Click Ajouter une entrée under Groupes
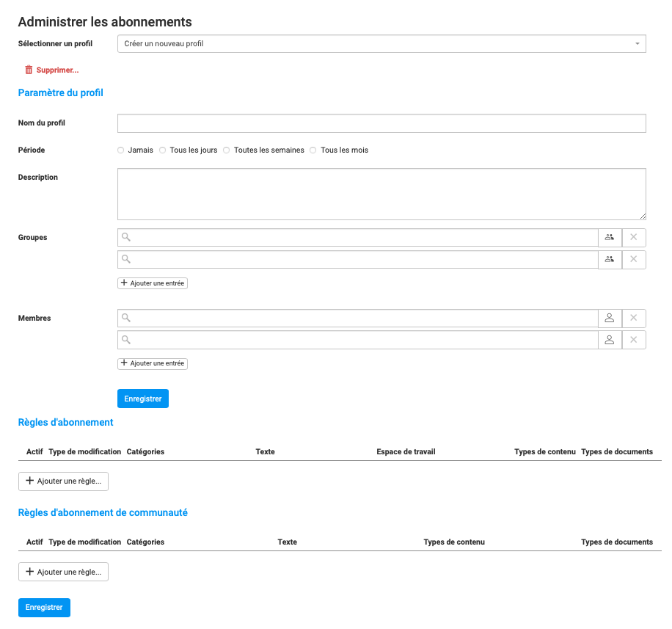 153,283
